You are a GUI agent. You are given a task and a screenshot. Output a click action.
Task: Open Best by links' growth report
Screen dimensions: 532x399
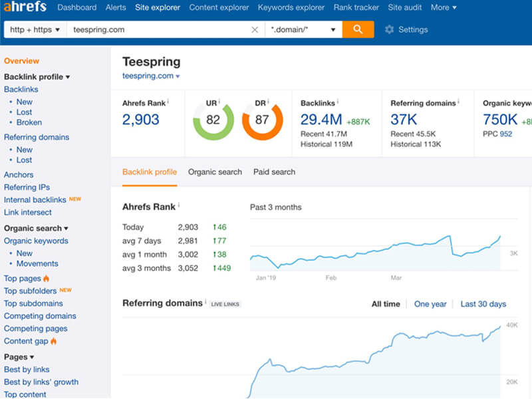(41, 382)
